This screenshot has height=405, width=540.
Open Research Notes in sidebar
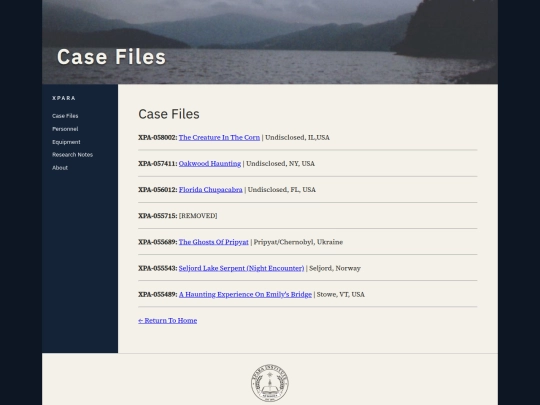click(72, 155)
